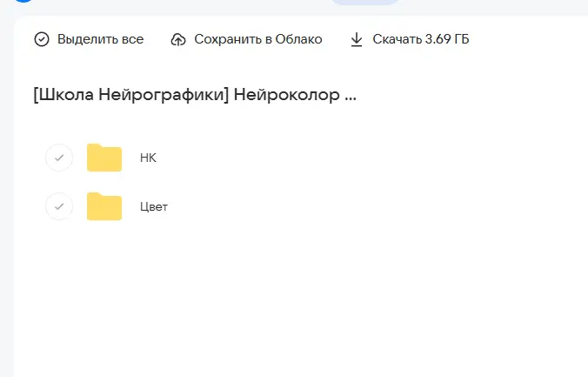
Task: Click the blue logo at top-left corner
Action: (x=23, y=2)
